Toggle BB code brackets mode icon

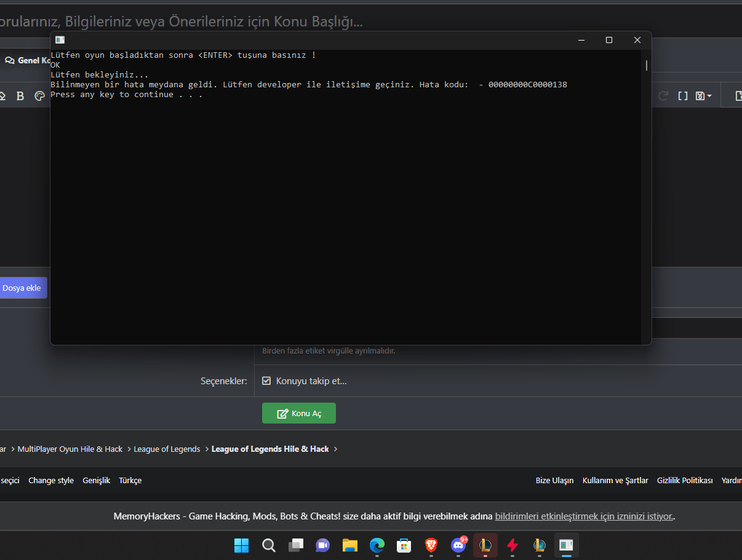coord(683,96)
